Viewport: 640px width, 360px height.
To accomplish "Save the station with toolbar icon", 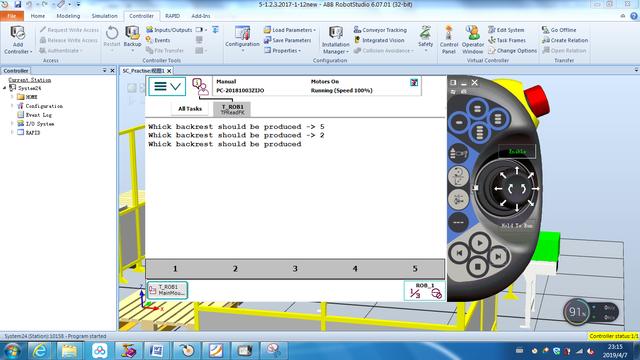I will point(18,4).
